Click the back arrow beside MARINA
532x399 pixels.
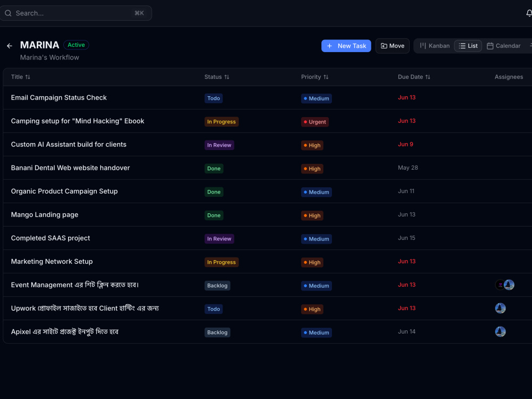(x=10, y=46)
